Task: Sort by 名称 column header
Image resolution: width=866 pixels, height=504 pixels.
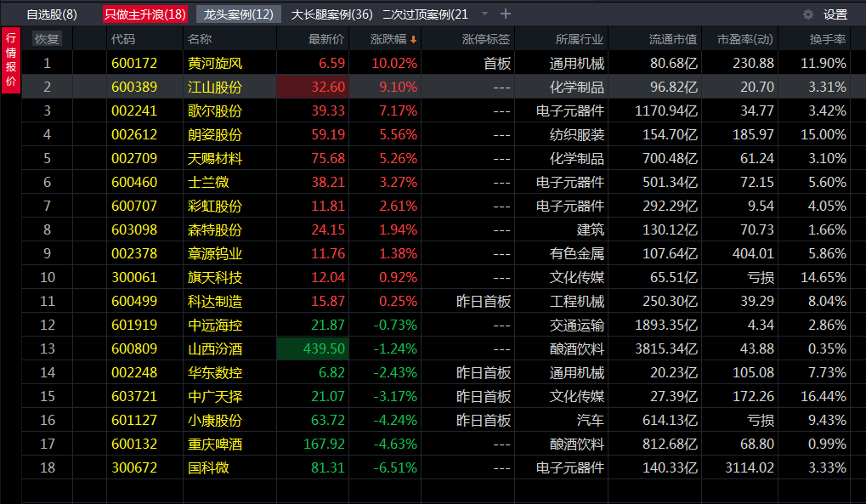Action: [x=200, y=39]
